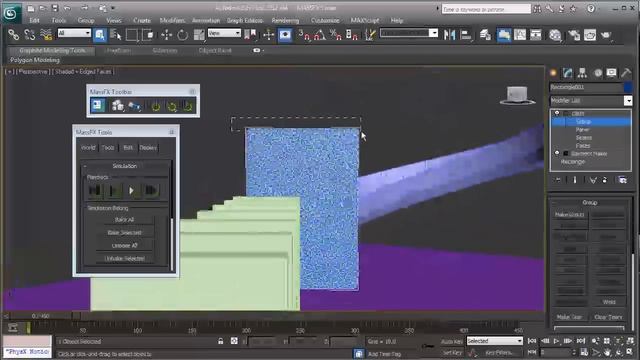Viewport: 640px width, 360px height.
Task: Open the reference coordinate system View dropdown
Action: point(224,33)
